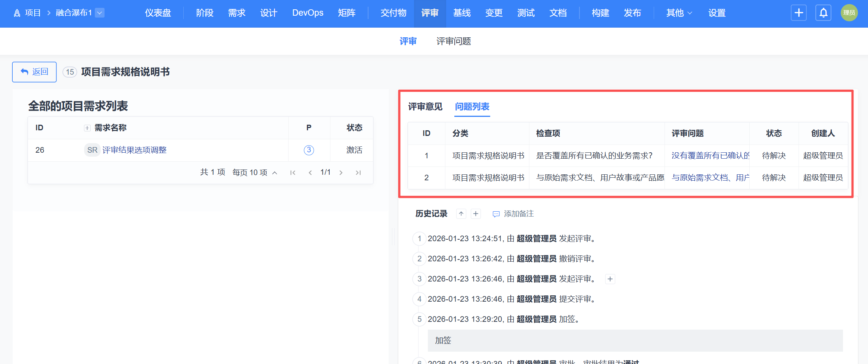Image resolution: width=868 pixels, height=364 pixels.
Task: Open the notification bell
Action: [823, 13]
